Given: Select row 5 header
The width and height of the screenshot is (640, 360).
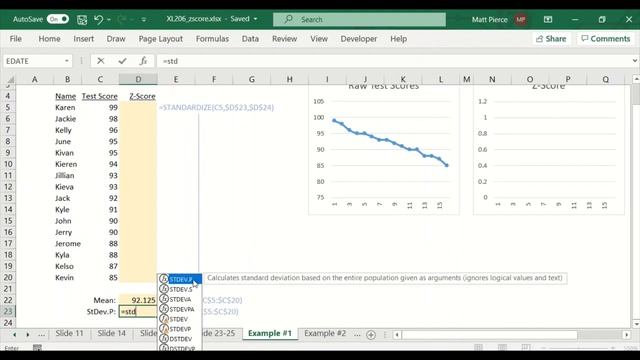Looking at the screenshot, I should click(8, 107).
